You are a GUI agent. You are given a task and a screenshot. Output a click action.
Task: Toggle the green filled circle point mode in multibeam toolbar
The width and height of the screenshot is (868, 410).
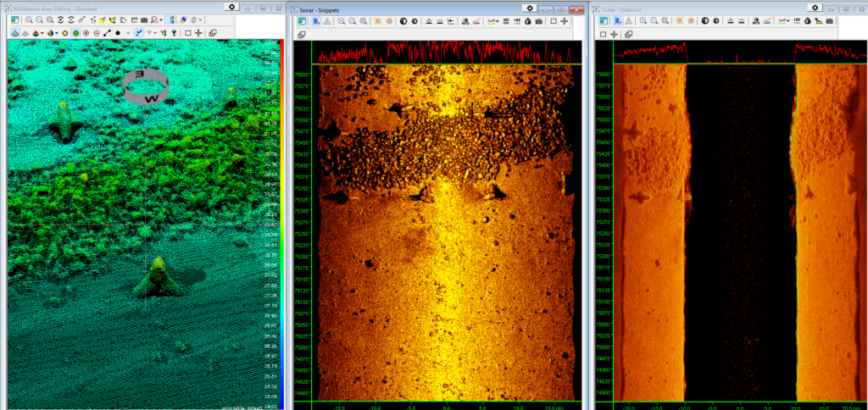pos(75,33)
